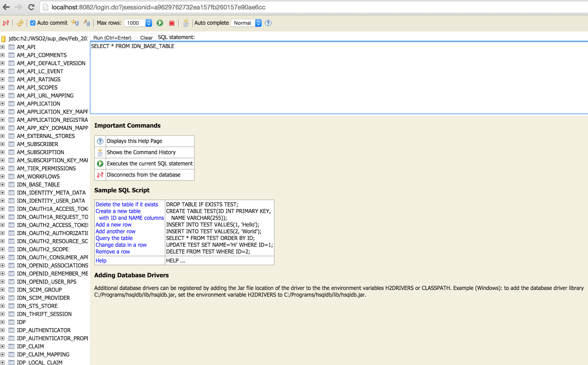The width and height of the screenshot is (588, 365).
Task: Select AM_SUBSCRIPTION table name
Action: point(40,152)
